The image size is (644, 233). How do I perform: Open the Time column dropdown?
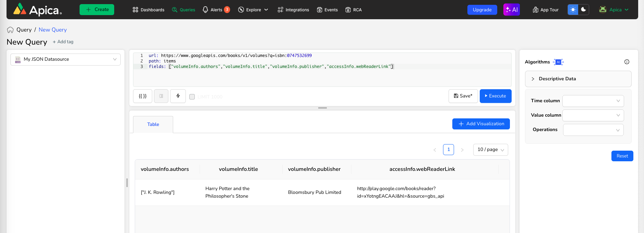(593, 101)
